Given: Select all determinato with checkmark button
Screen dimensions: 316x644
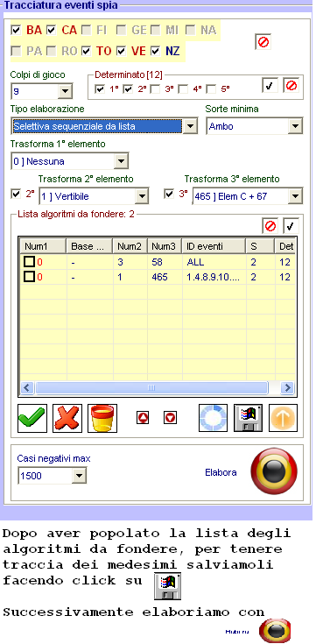Looking at the screenshot, I should click(x=270, y=86).
